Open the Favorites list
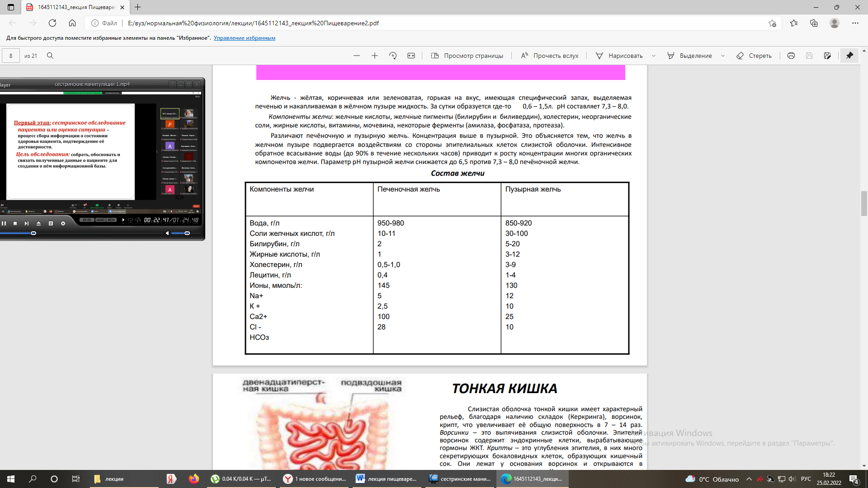 pos(794,23)
